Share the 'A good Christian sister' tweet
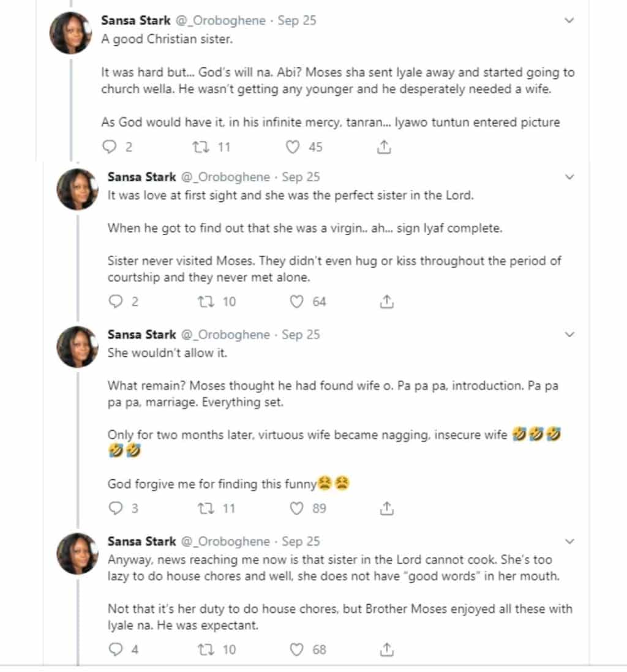The height and width of the screenshot is (672, 627). coord(384,147)
